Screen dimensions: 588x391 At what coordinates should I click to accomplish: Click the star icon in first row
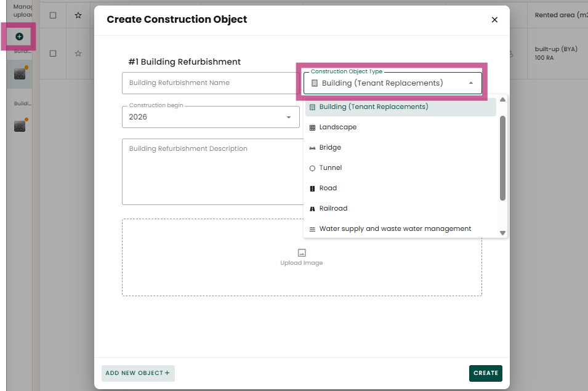pyautogui.click(x=78, y=15)
